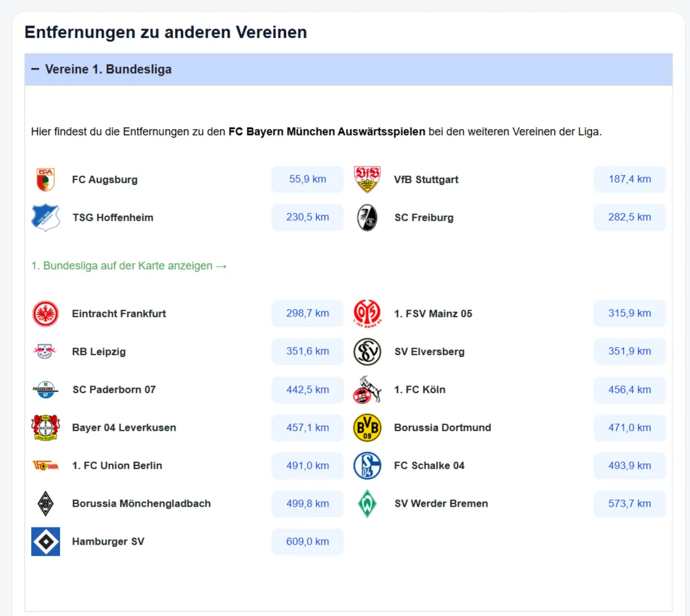
Task: Collapse the Vereine 1. Bundesliga section
Action: point(348,69)
